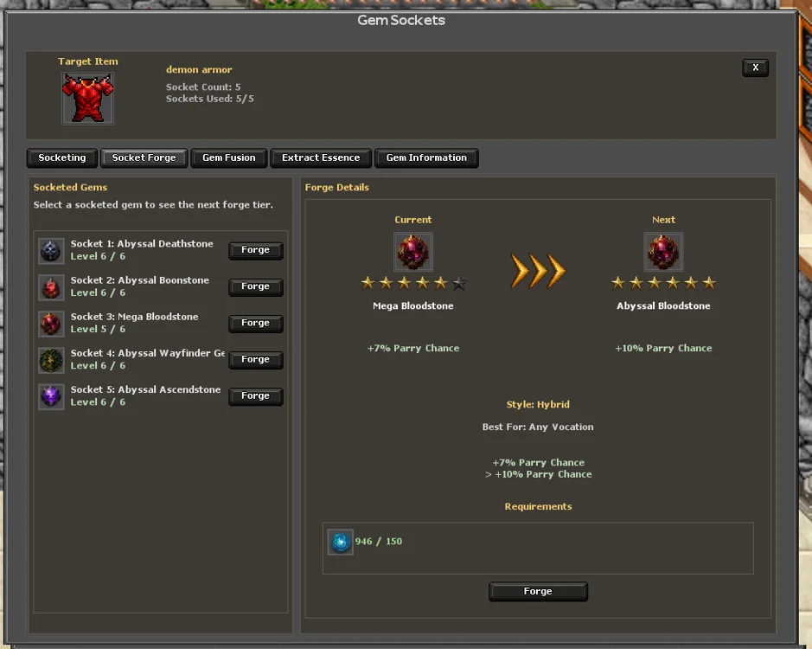Click the demon armor target item icon
The height and width of the screenshot is (649, 812).
(x=87, y=98)
